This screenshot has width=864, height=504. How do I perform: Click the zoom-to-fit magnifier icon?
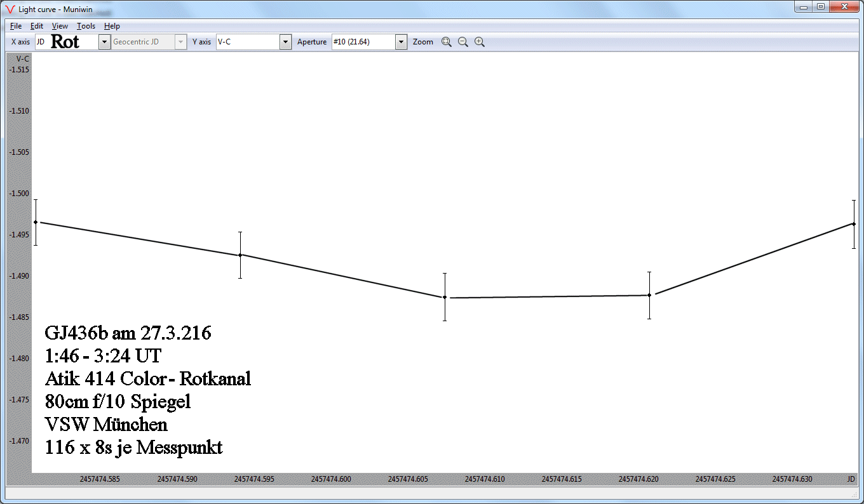pos(447,42)
